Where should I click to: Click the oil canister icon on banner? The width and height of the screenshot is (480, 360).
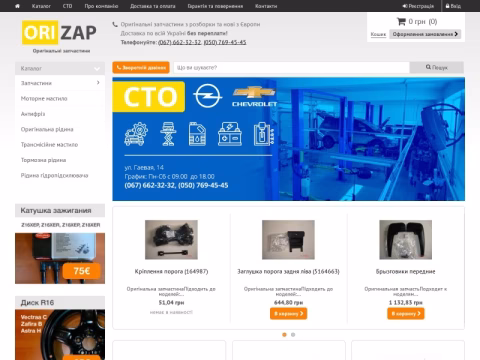(197, 134)
